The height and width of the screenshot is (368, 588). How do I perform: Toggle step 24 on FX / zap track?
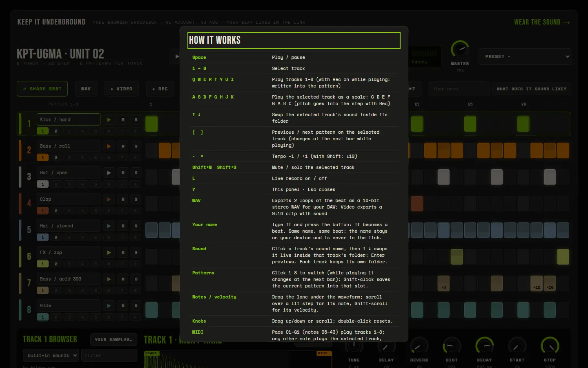[x=457, y=257]
